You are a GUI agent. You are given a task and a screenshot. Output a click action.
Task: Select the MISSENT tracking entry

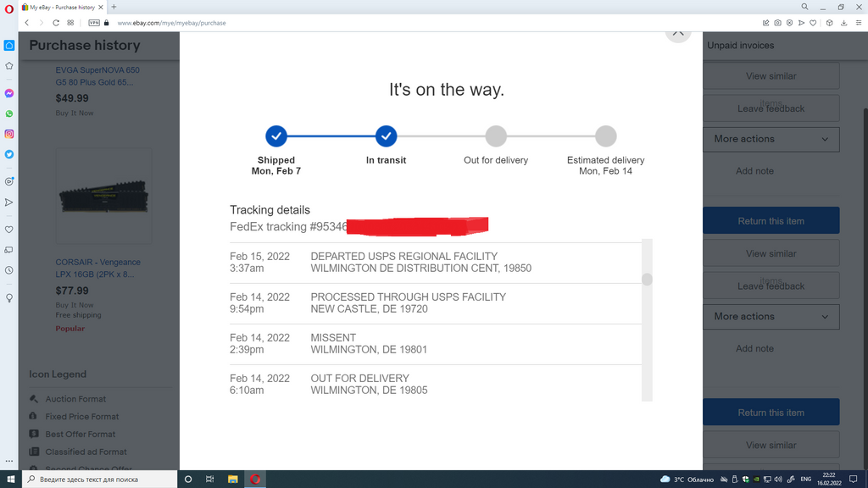[x=436, y=344]
